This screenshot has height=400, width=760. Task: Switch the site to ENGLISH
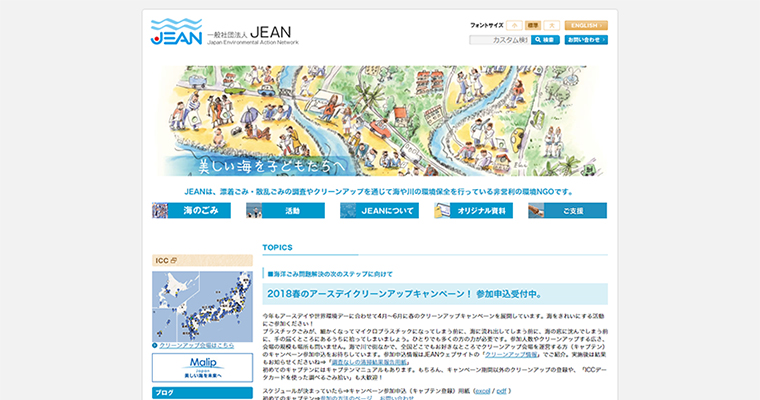pos(586,25)
